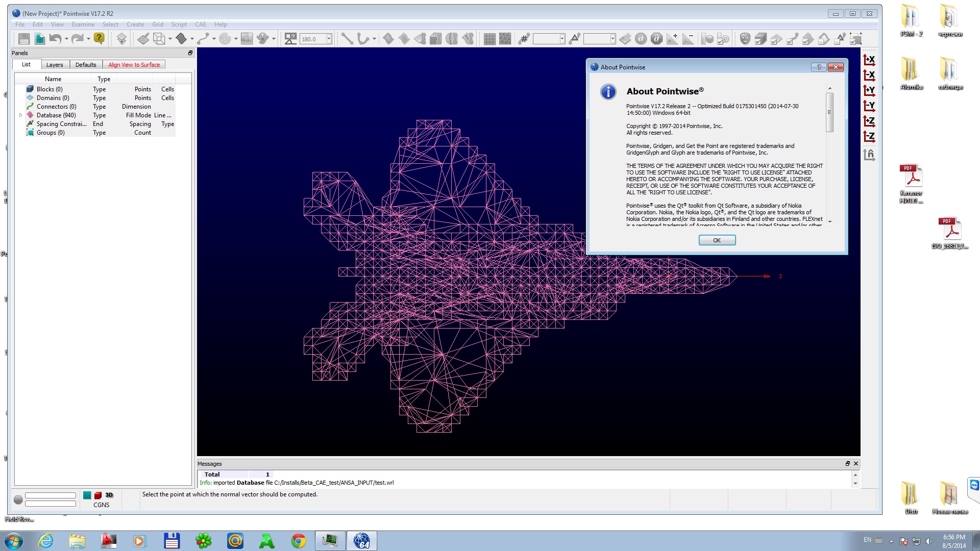
Task: Open the Examine menu
Action: pyautogui.click(x=83, y=24)
